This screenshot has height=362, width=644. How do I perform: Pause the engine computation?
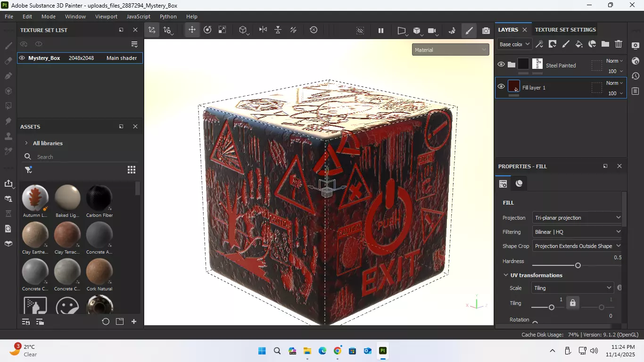click(381, 31)
